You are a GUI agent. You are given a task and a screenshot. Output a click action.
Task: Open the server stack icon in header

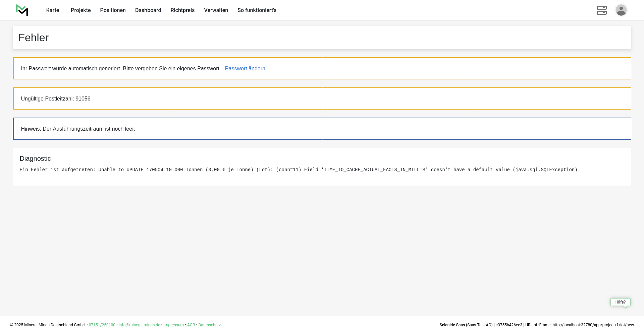[601, 10]
